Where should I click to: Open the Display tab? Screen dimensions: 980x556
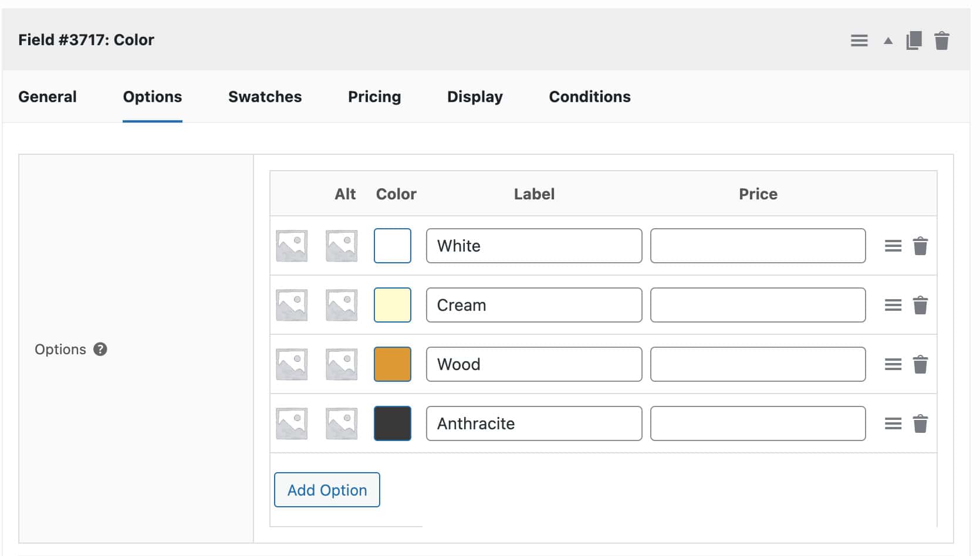coord(474,97)
